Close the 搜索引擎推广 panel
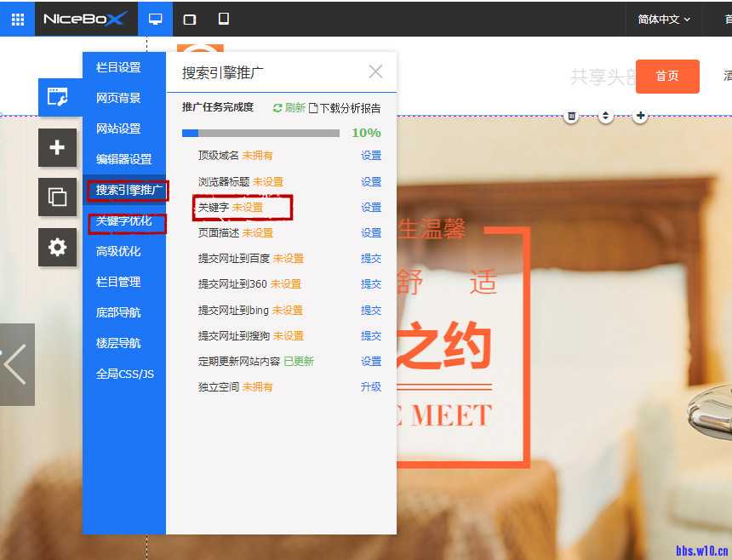The height and width of the screenshot is (560, 732). (375, 71)
